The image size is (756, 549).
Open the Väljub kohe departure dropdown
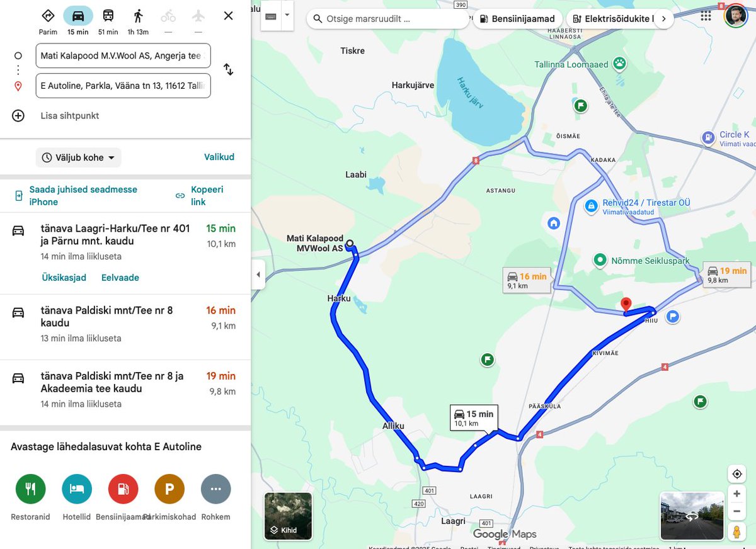[x=78, y=157]
